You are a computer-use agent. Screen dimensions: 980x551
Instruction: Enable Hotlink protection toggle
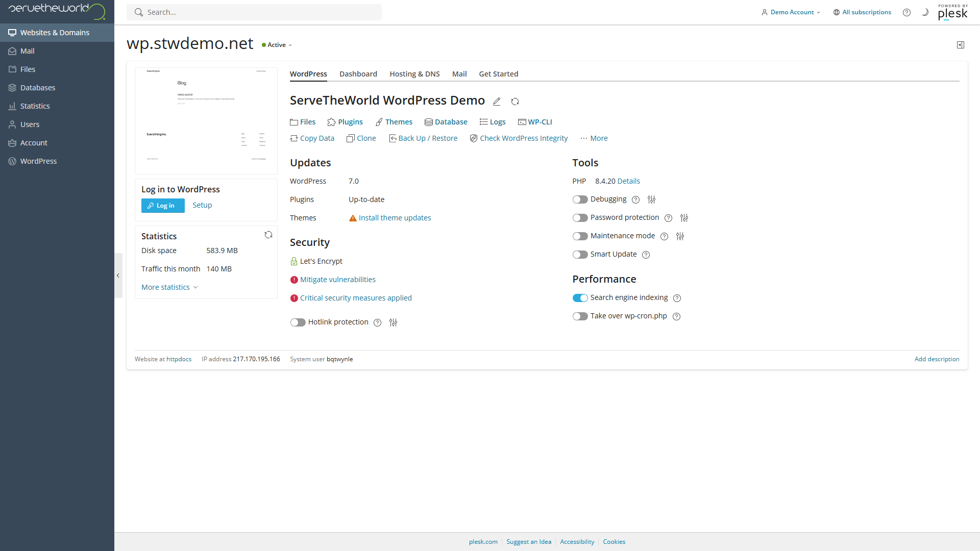pyautogui.click(x=298, y=322)
